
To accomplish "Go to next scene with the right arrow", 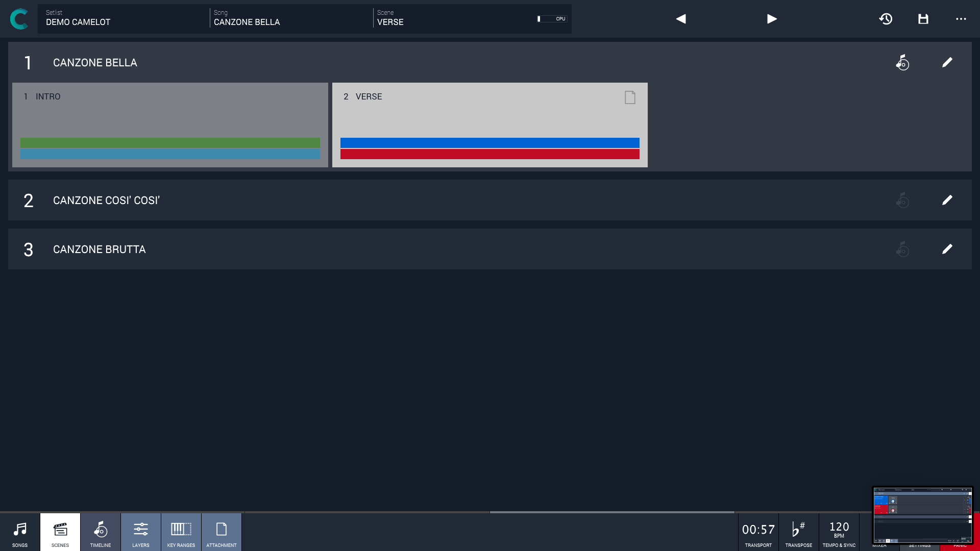I will click(x=772, y=19).
